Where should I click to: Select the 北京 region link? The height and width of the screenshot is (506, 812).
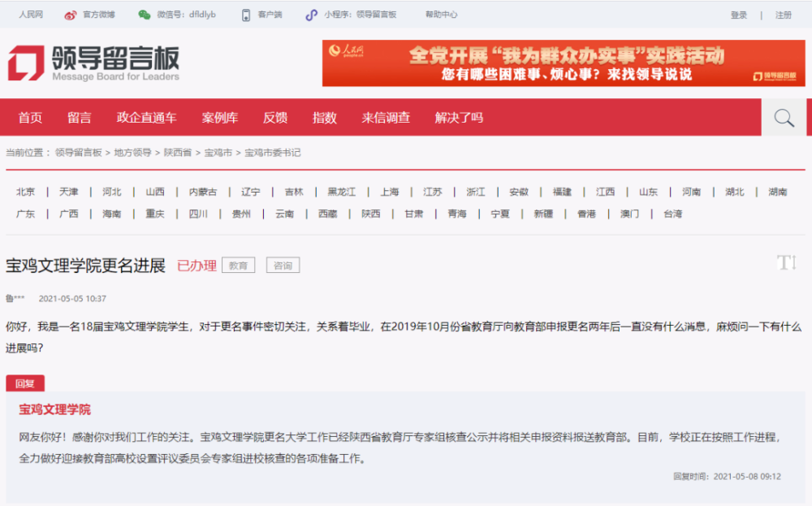(x=25, y=192)
